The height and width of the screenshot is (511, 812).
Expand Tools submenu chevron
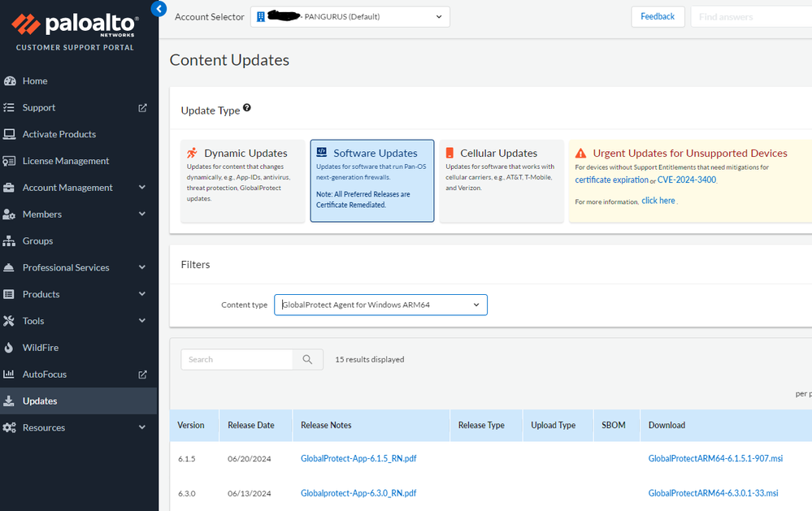[x=142, y=320]
